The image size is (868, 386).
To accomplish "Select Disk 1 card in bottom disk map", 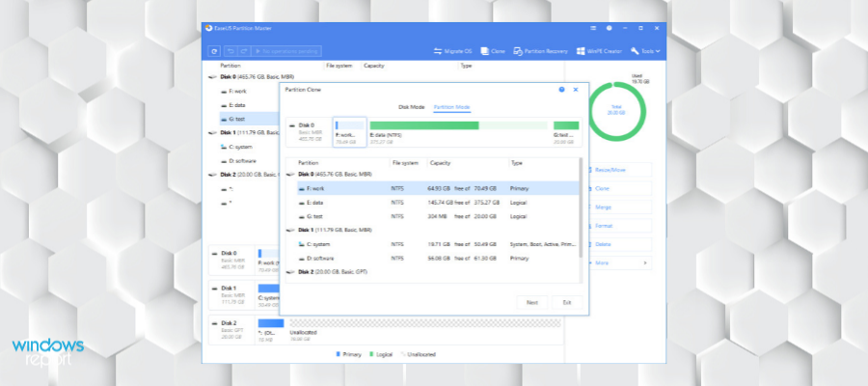I will pyautogui.click(x=231, y=295).
